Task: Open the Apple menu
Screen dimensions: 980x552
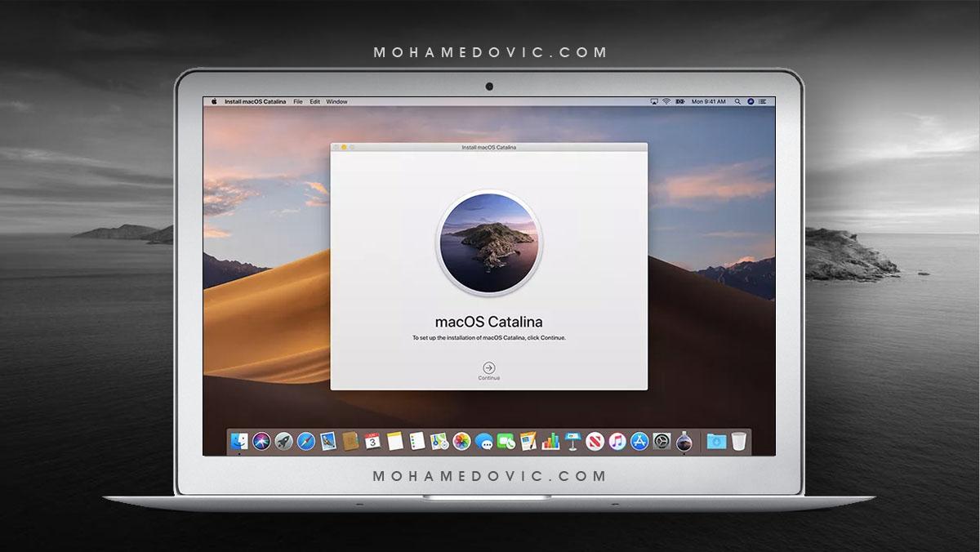Action: [x=215, y=101]
